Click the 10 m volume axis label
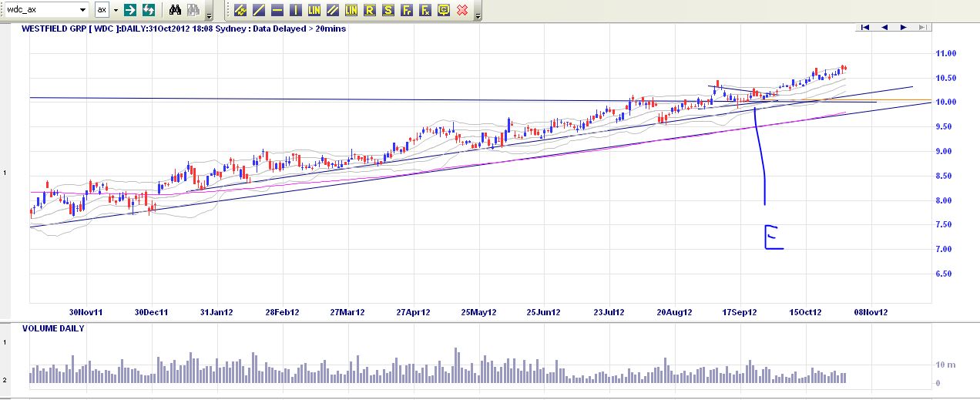 [946, 364]
